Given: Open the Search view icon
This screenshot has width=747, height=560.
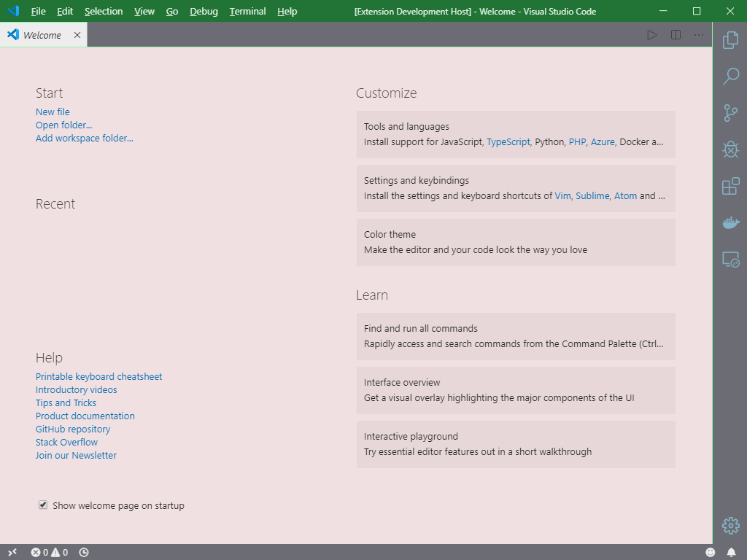Looking at the screenshot, I should point(730,76).
